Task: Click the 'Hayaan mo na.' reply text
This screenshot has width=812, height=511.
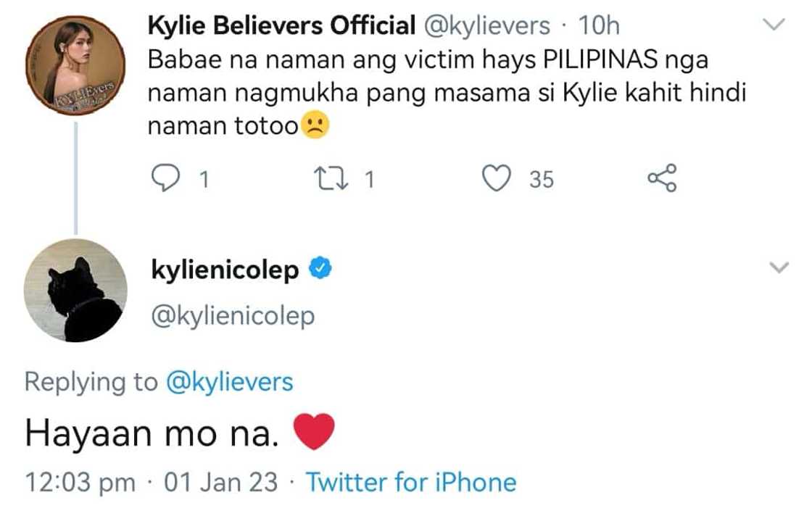Action: [152, 434]
